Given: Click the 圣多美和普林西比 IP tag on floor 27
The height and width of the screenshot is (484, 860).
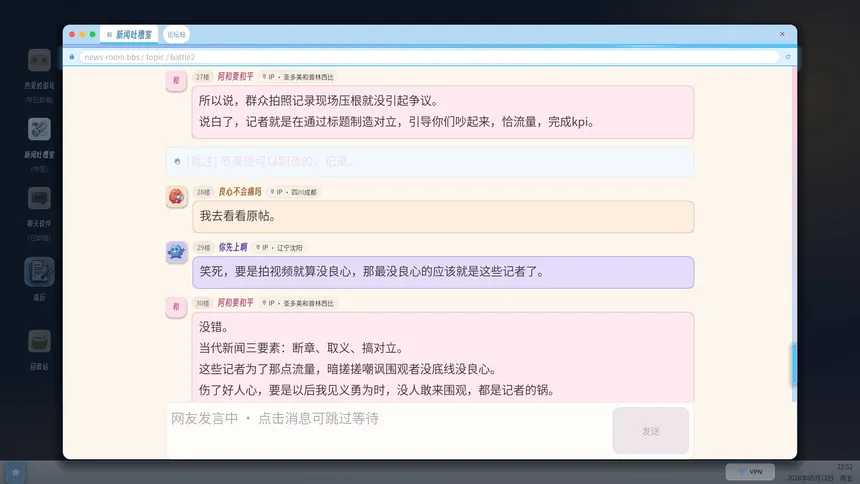Looking at the screenshot, I should 298,77.
